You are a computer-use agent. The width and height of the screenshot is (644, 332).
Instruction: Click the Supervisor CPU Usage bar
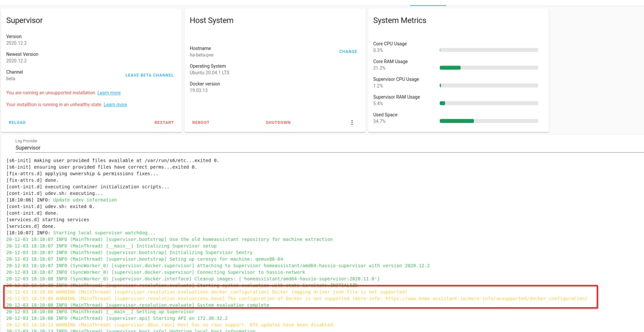point(489,86)
